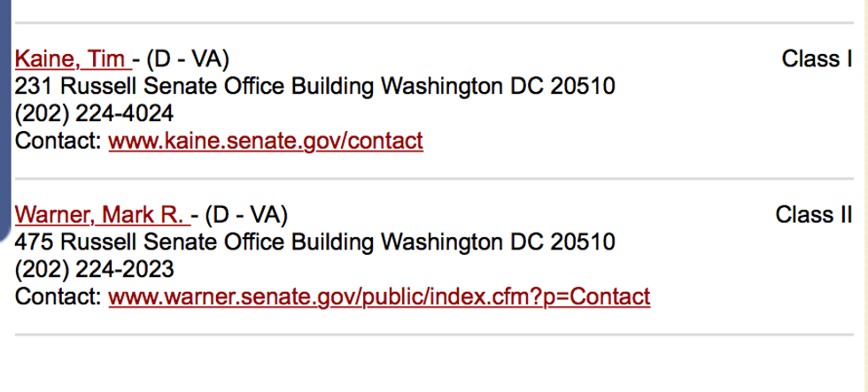Click the Class I label

coord(816,60)
